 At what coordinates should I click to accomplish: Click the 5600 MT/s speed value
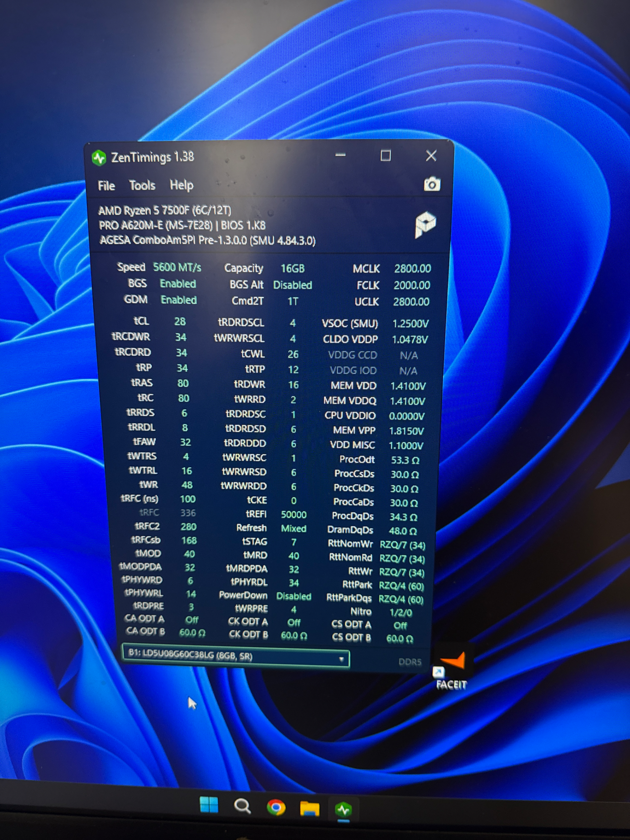177,268
